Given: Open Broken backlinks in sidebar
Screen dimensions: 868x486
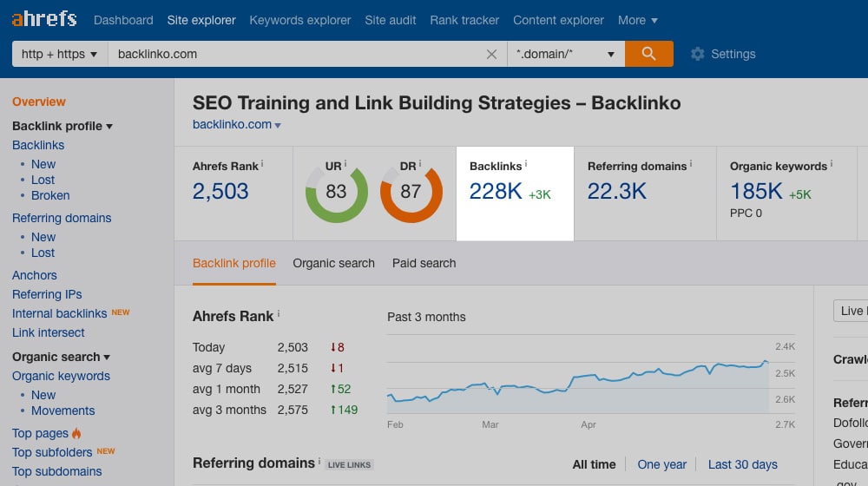Looking at the screenshot, I should coord(50,195).
